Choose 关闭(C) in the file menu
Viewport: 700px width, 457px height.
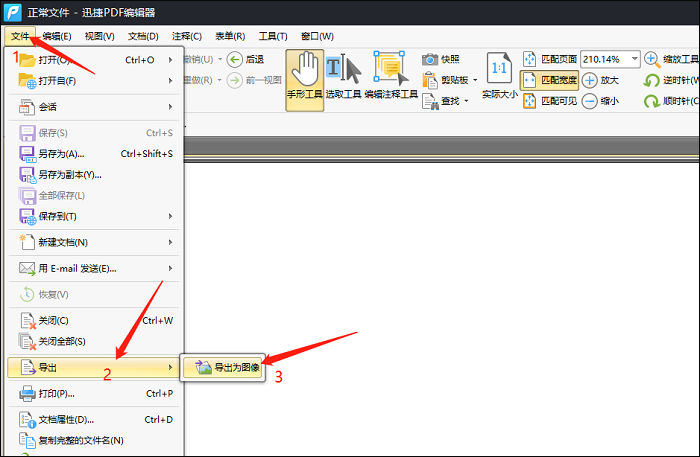tap(94, 320)
